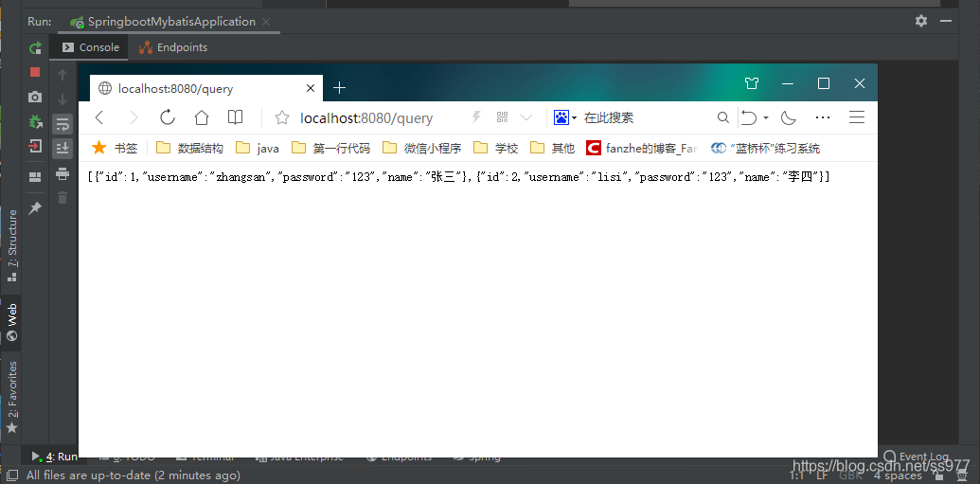This screenshot has height=484, width=980.
Task: Clear console with trash icon
Action: pos(62,198)
